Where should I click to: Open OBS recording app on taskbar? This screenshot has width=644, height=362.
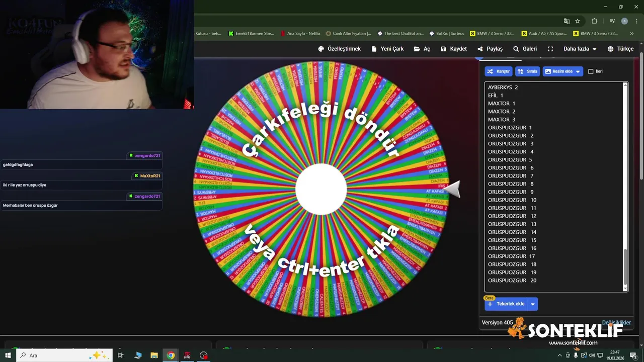coord(203,355)
